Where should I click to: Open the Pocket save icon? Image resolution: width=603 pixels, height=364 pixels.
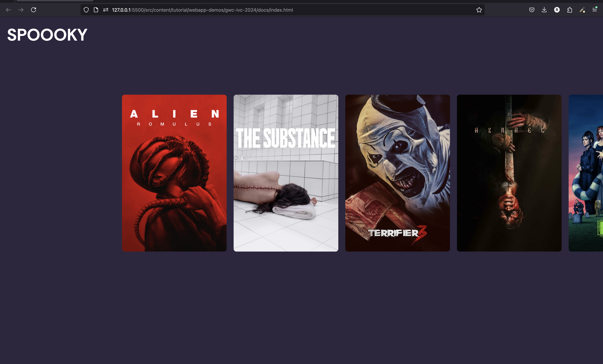click(531, 10)
